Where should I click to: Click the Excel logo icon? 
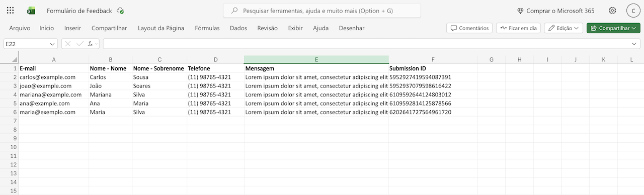31,11
